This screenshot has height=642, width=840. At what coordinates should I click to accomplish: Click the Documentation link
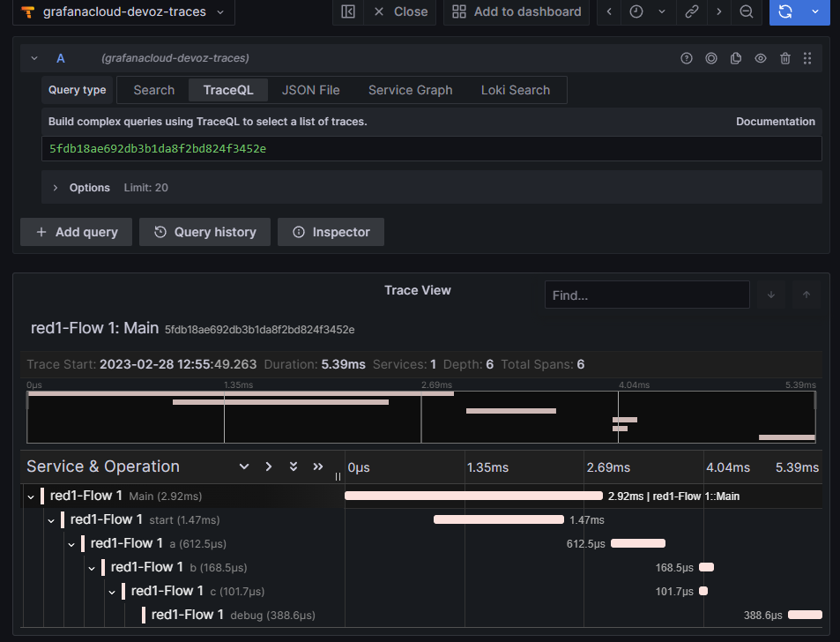[x=775, y=122]
